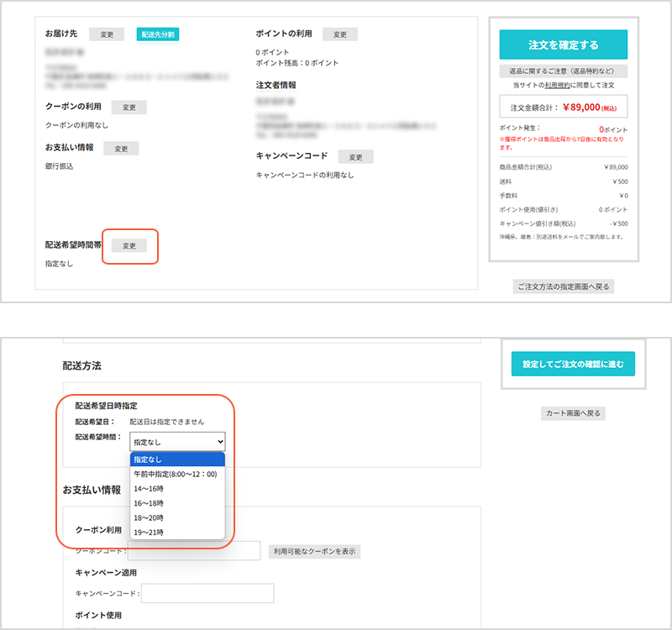Open 返品に関するご注意（返品特約など）
Screen dimensions: 672x630
(565, 71)
